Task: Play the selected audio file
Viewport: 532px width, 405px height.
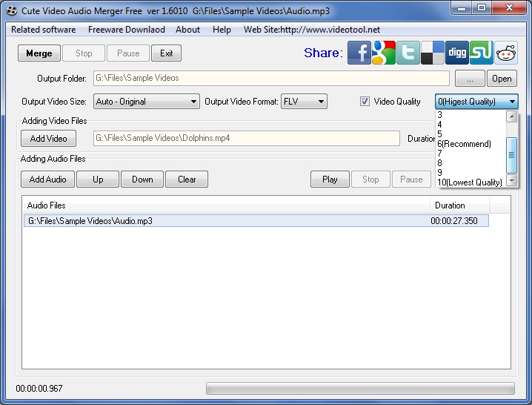Action: [x=330, y=179]
